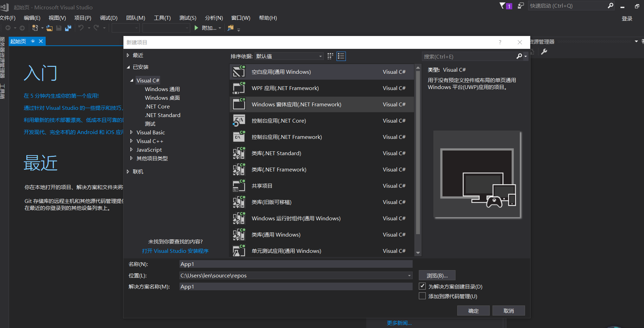The height and width of the screenshot is (328, 644).
Task: Select the 测试 tree item under Visual C#
Action: [150, 124]
